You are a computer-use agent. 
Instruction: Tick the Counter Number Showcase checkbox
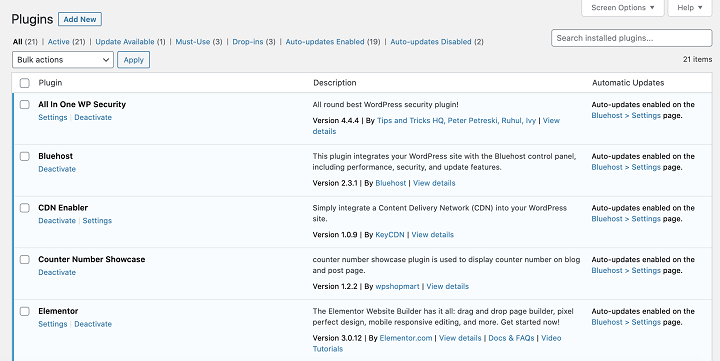pos(25,259)
